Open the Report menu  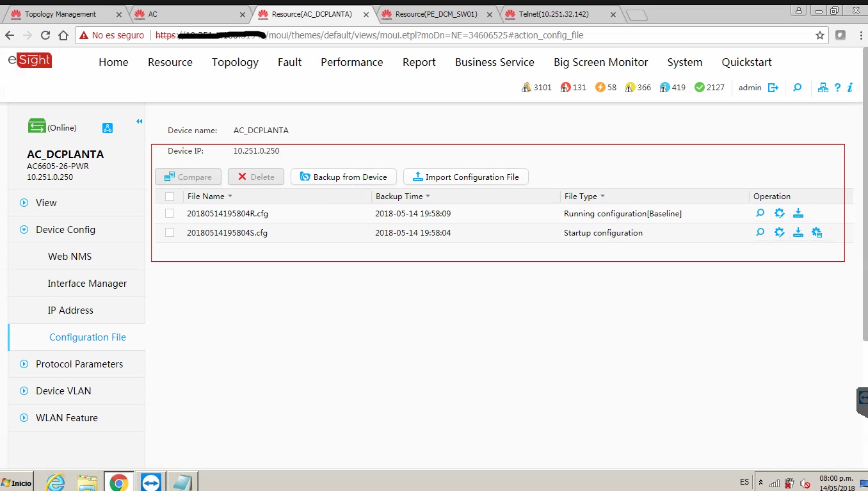(419, 62)
